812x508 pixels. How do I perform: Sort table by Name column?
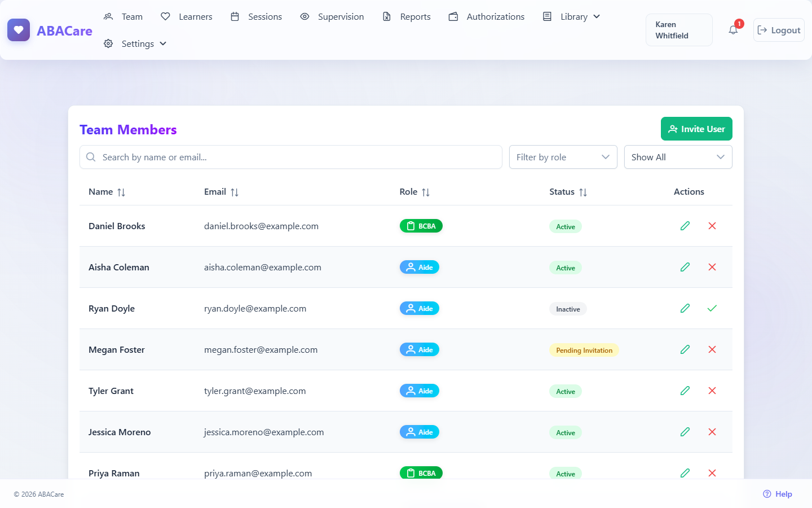[x=107, y=192]
